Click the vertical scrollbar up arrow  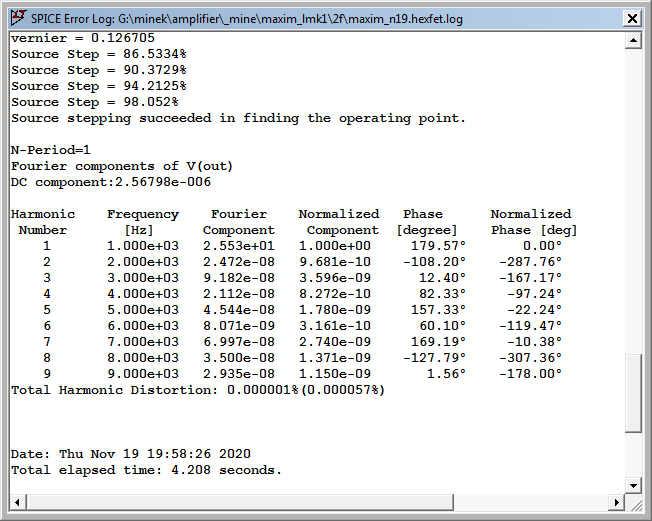click(633, 40)
